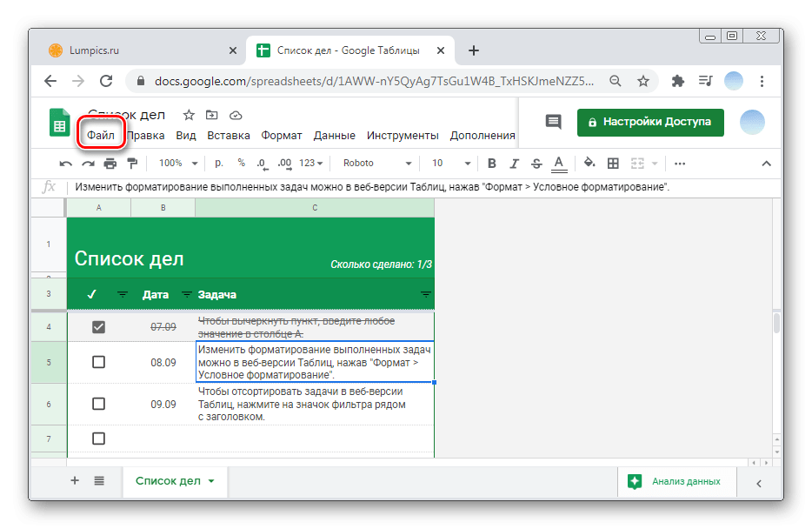Check the checkbox for 09.09 task
Viewport: 812px width, 529px height.
coord(98,404)
